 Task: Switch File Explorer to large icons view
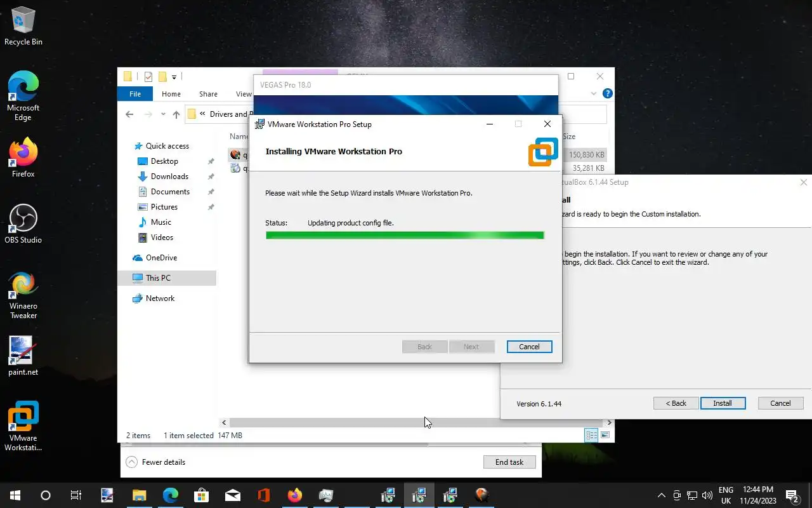click(x=605, y=435)
